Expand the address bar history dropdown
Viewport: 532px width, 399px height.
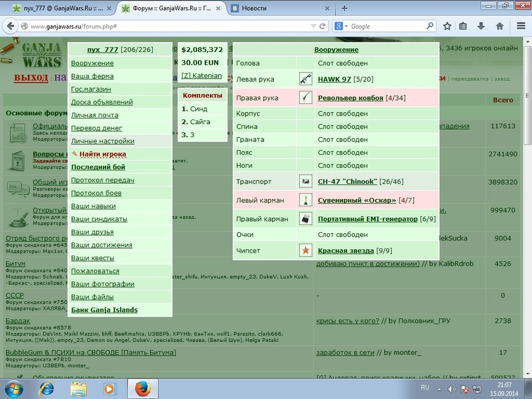(313, 26)
